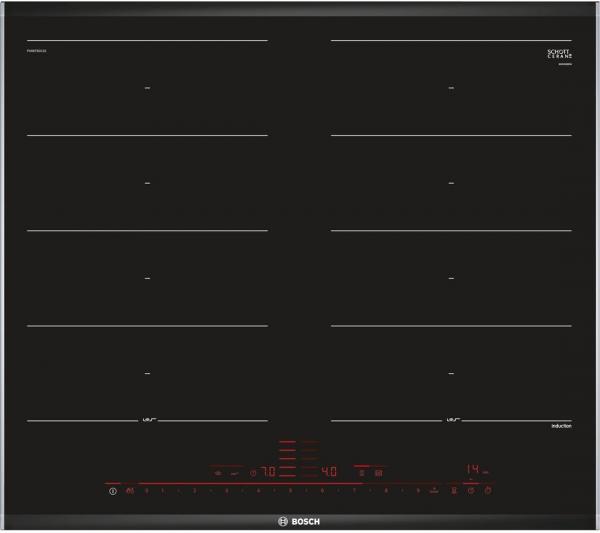
Task: Choose power level 1 on the slider
Action: pyautogui.click(x=163, y=491)
